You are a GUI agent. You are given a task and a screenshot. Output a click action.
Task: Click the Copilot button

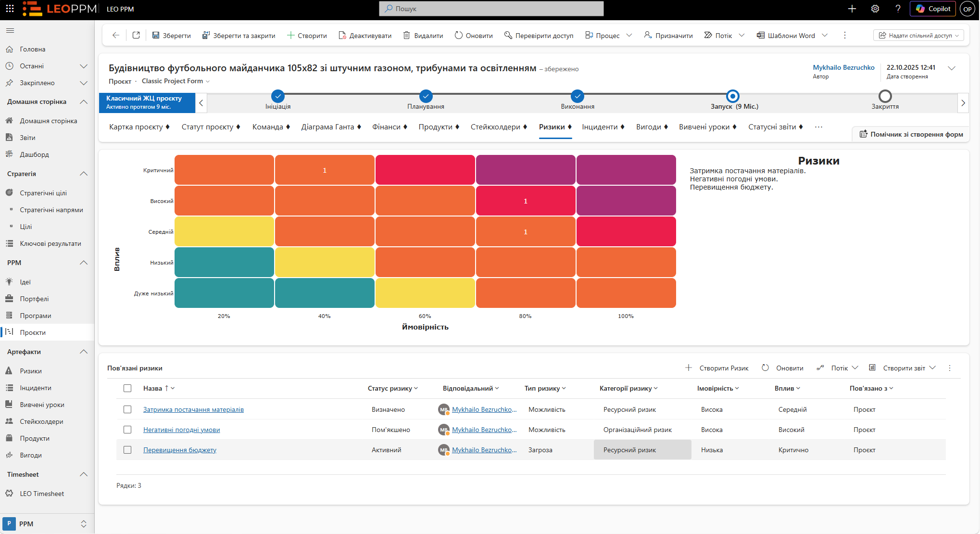(x=933, y=9)
